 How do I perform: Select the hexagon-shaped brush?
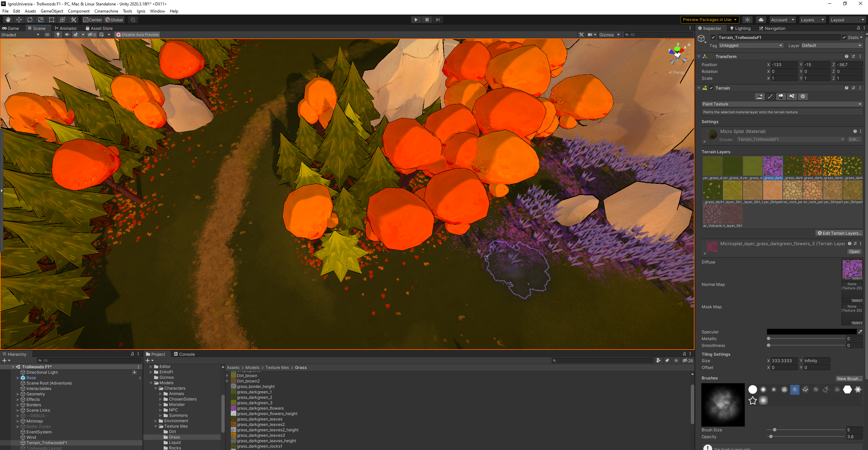[x=847, y=389]
